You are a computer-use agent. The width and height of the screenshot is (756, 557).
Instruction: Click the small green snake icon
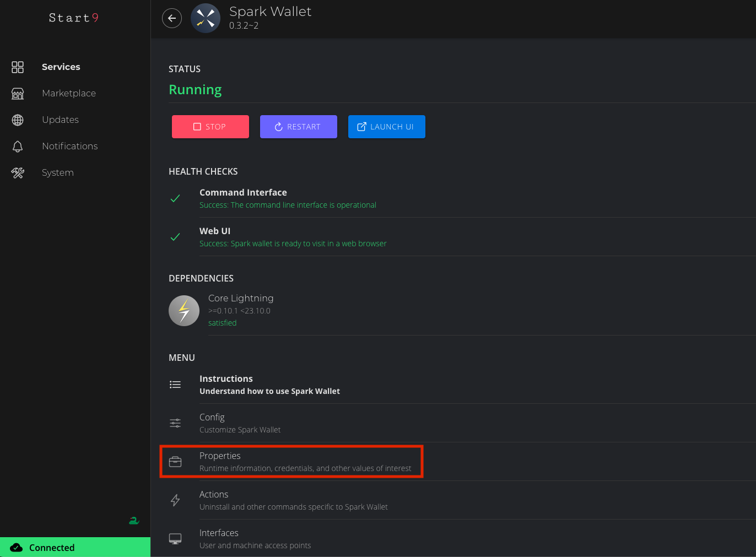pos(134,520)
